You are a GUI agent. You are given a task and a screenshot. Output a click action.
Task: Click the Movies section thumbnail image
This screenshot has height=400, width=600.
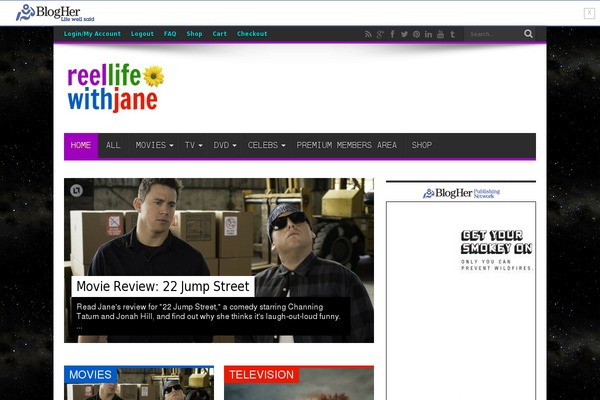(139, 384)
